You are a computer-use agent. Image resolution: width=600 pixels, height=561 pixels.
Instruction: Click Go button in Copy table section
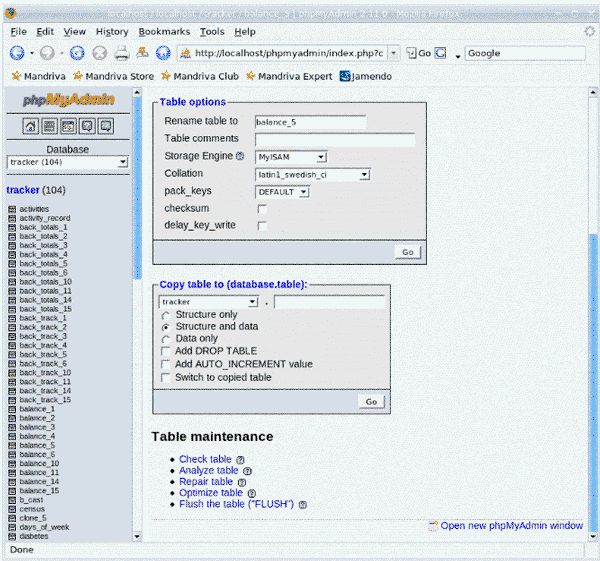pos(371,402)
